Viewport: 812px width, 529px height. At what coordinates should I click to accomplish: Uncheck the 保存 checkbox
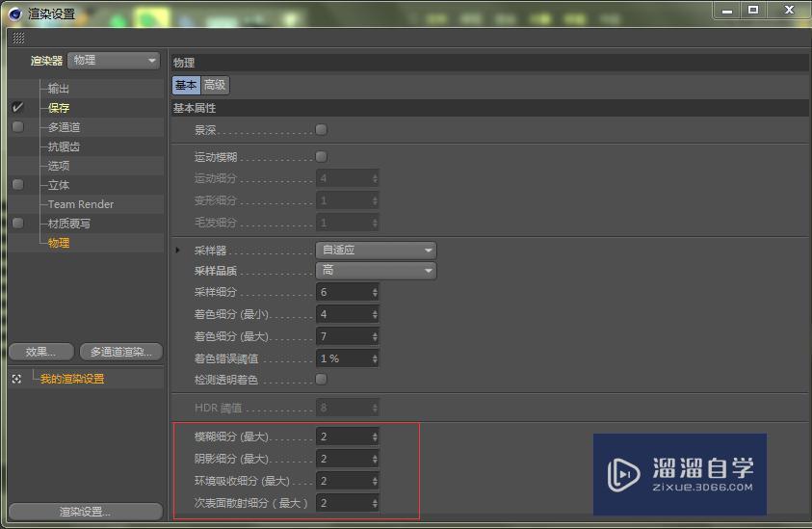tap(17, 107)
